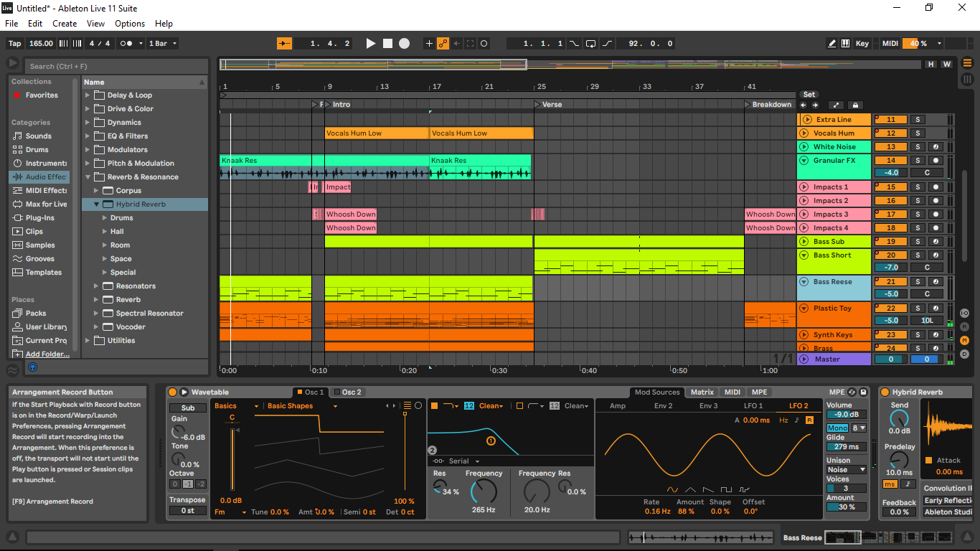Collapse the Hybrid Reverb device

coord(97,204)
